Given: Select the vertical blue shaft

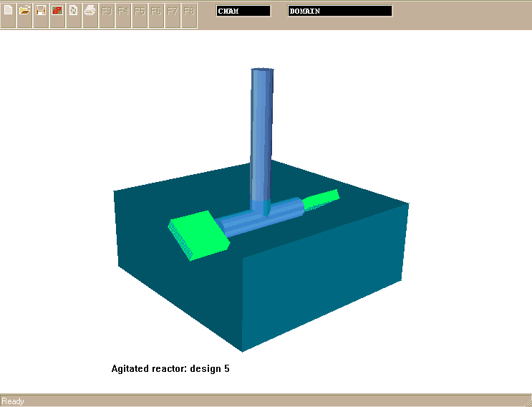Looking at the screenshot, I should tap(262, 129).
